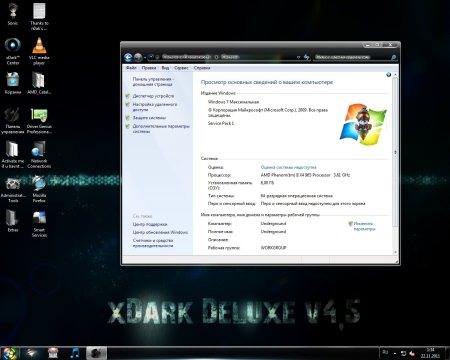Open the Sonic desktop shortcut
450x360 pixels.
(13, 13)
